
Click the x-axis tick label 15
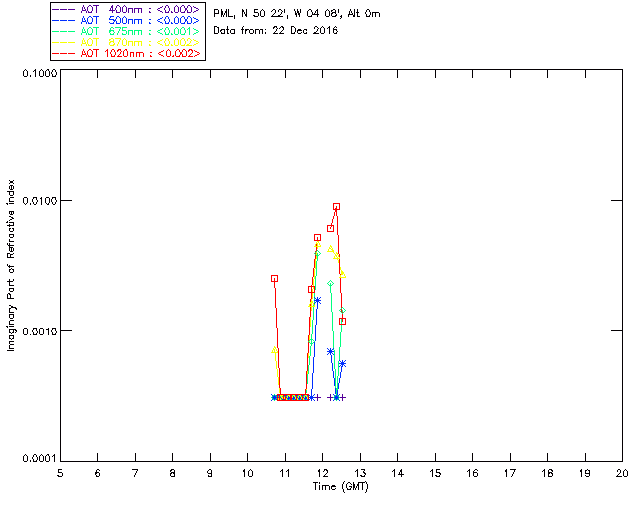coord(435,473)
